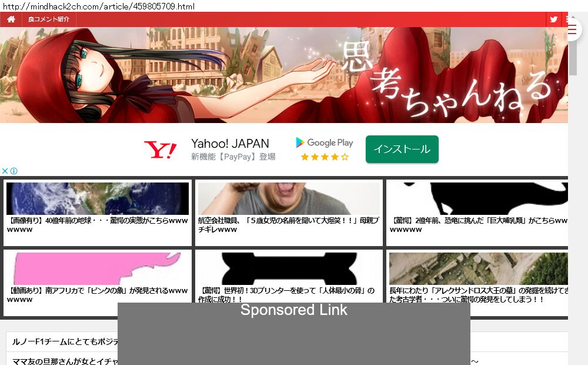Open the Earth thumbnail for the 40億年前の地球 article
The image size is (588, 365).
(x=98, y=198)
